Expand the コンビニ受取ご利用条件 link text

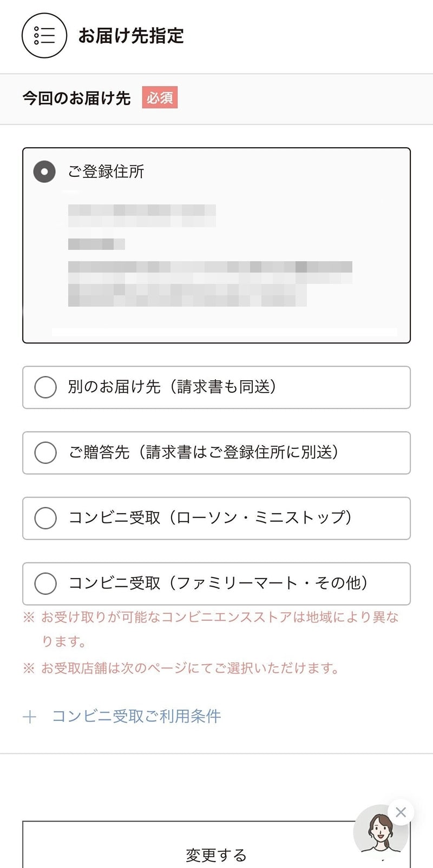click(x=136, y=717)
